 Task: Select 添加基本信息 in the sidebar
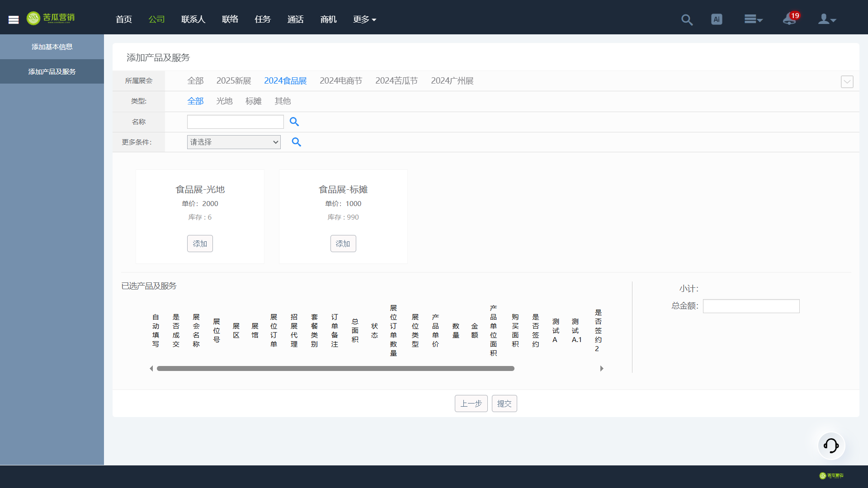[x=52, y=47]
